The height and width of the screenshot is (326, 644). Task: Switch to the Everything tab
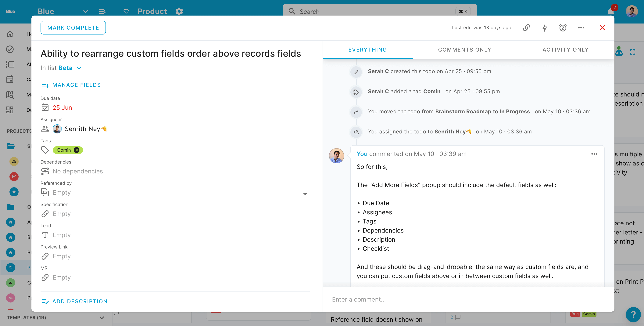(367, 49)
